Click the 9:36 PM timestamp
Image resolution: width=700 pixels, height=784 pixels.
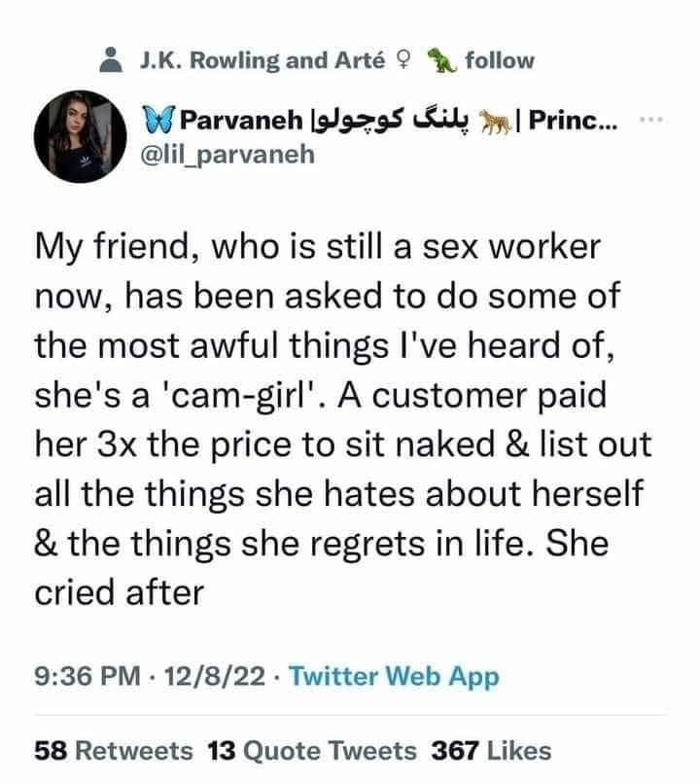coord(87,676)
